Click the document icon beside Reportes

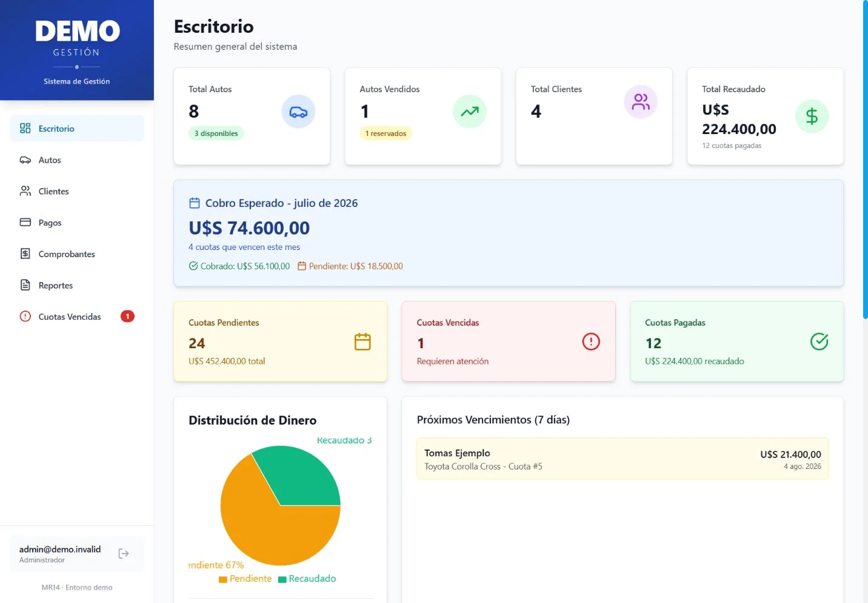(25, 285)
